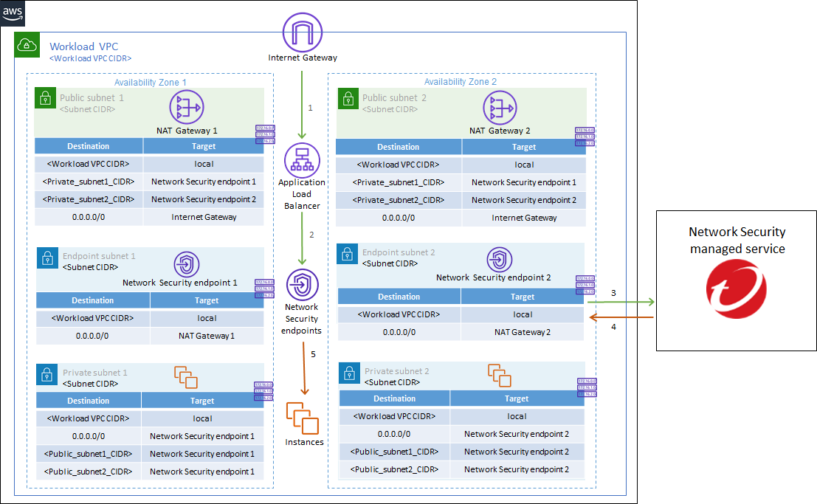Screen dimensions: 817x504
Task: Click Destination header in Public subnet 1 table
Action: pyautogui.click(x=88, y=146)
